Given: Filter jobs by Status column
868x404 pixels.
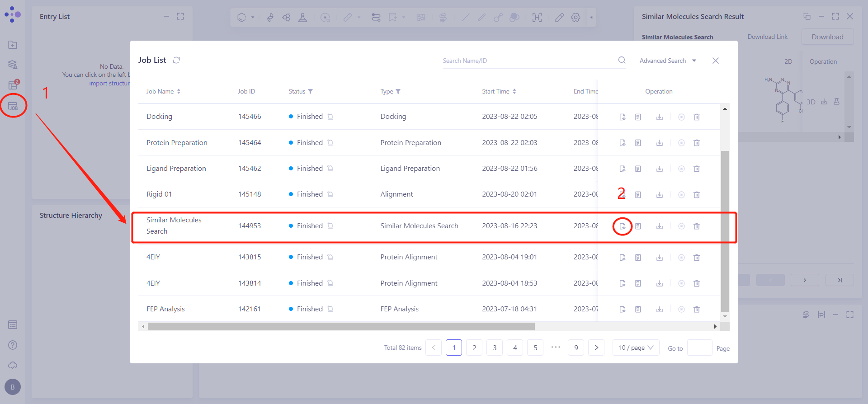Looking at the screenshot, I should 311,91.
